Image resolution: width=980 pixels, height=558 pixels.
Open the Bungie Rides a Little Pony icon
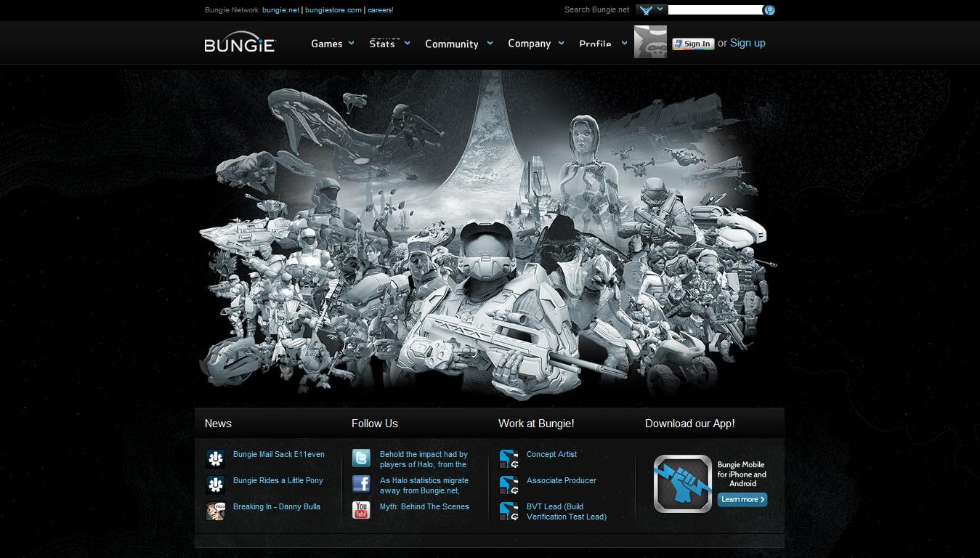pos(215,484)
